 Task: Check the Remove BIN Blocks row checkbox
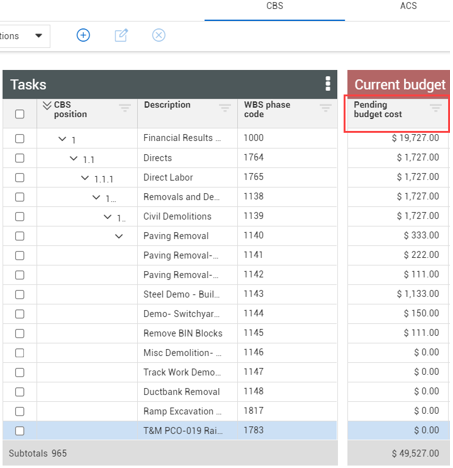pos(20,333)
